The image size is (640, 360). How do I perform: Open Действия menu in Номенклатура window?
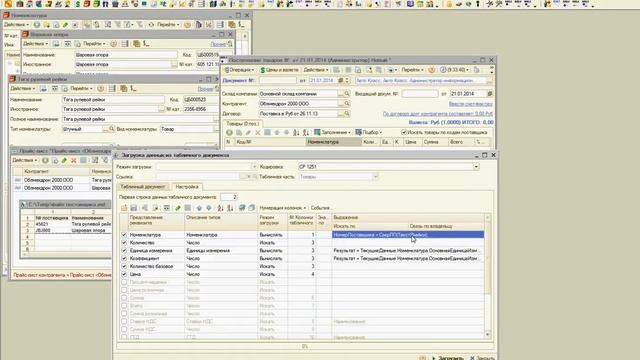[x=16, y=25]
